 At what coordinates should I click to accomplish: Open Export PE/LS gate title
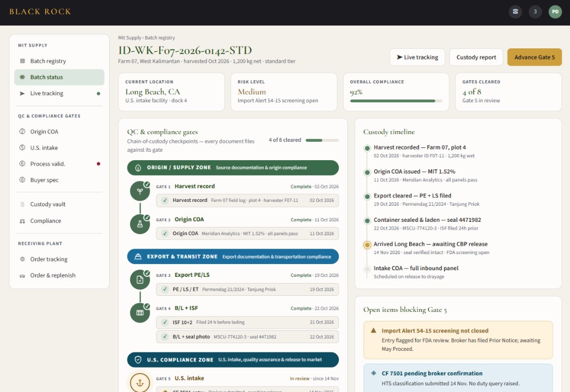[x=192, y=275]
